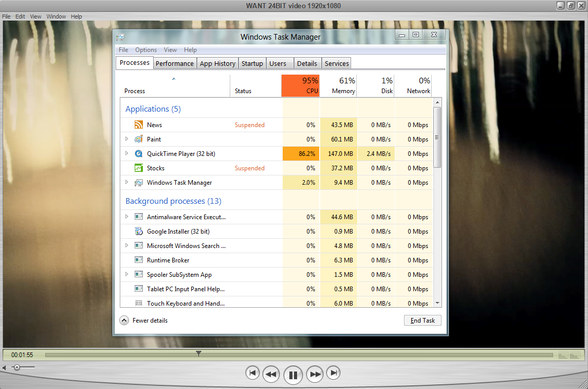Click Task Manager title bar icon
Image resolution: width=588 pixels, height=389 pixels.
(x=120, y=37)
